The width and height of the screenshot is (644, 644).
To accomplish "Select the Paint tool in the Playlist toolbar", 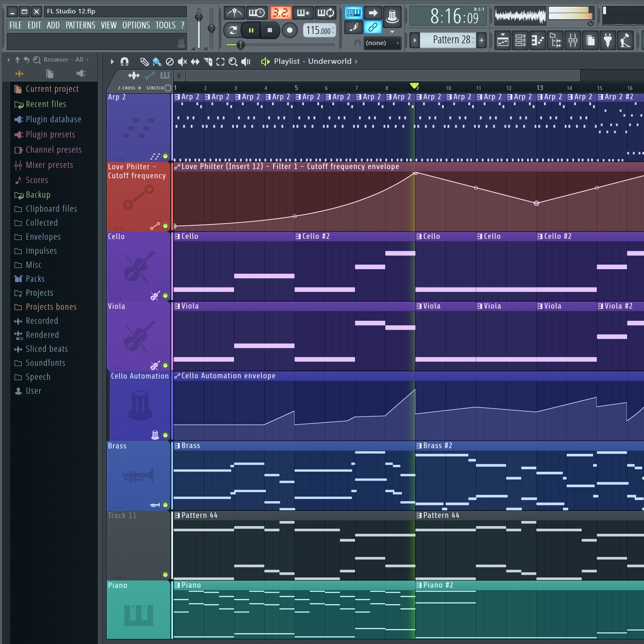I will click(x=157, y=62).
